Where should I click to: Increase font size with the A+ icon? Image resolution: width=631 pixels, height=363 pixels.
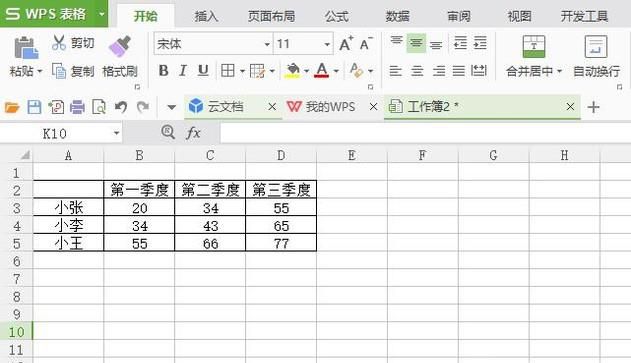(346, 43)
